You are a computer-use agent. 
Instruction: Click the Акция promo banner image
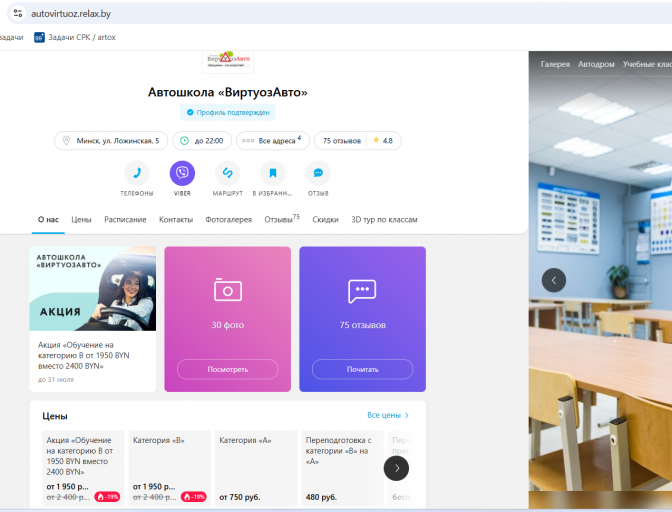pyautogui.click(x=93, y=288)
